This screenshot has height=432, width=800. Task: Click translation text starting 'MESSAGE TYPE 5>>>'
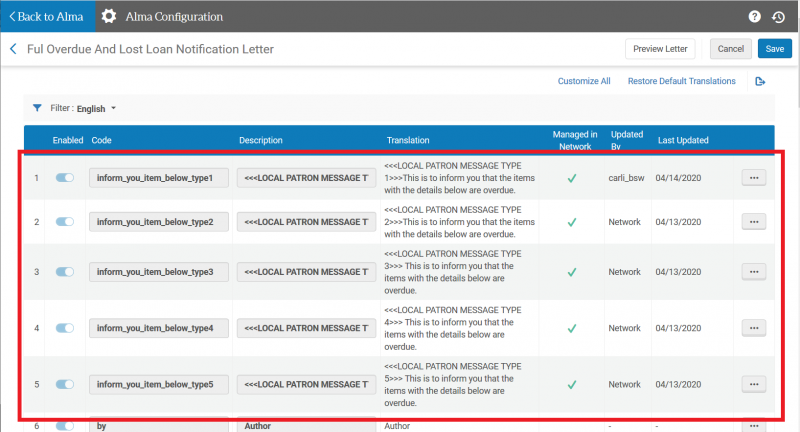453,384
